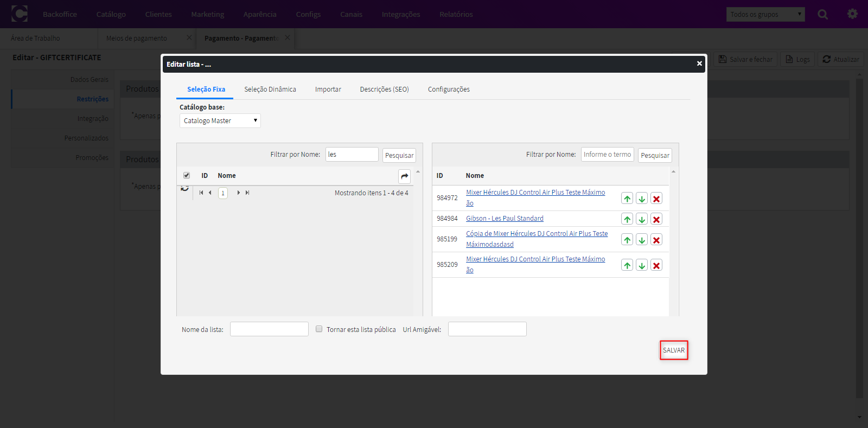This screenshot has height=428, width=868.
Task: Open the Todos os grupos dropdown
Action: tap(765, 14)
